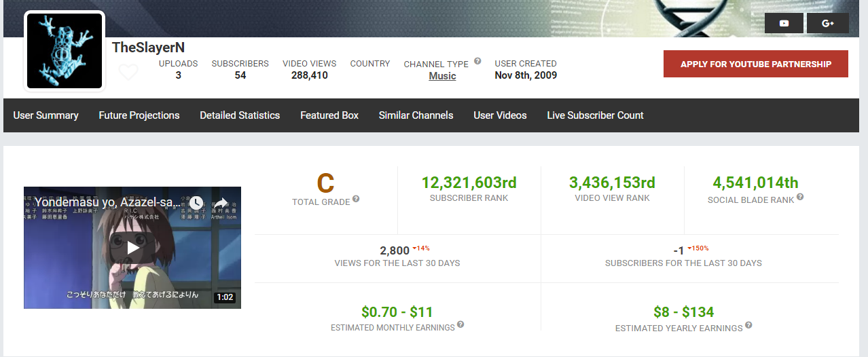Click the 1:02 video duration badge
Screen dimensions: 868x357
(x=224, y=297)
